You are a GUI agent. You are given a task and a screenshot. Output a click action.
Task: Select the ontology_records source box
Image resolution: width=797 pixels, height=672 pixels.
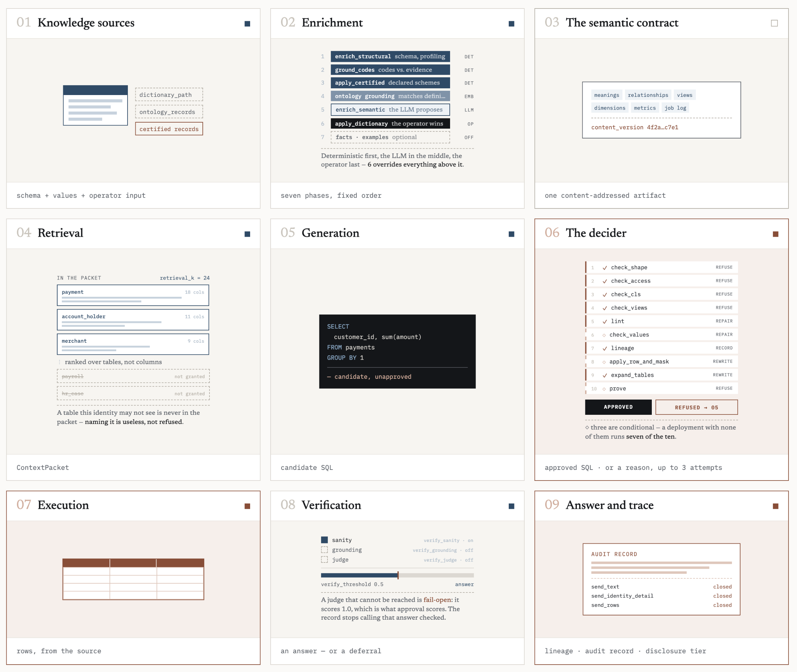click(x=169, y=112)
